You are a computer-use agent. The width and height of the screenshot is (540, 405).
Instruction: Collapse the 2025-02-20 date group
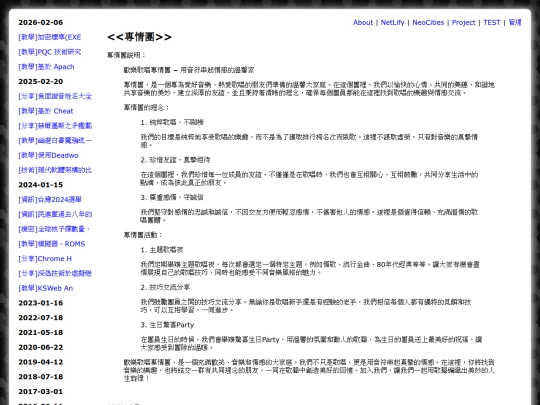pos(41,82)
